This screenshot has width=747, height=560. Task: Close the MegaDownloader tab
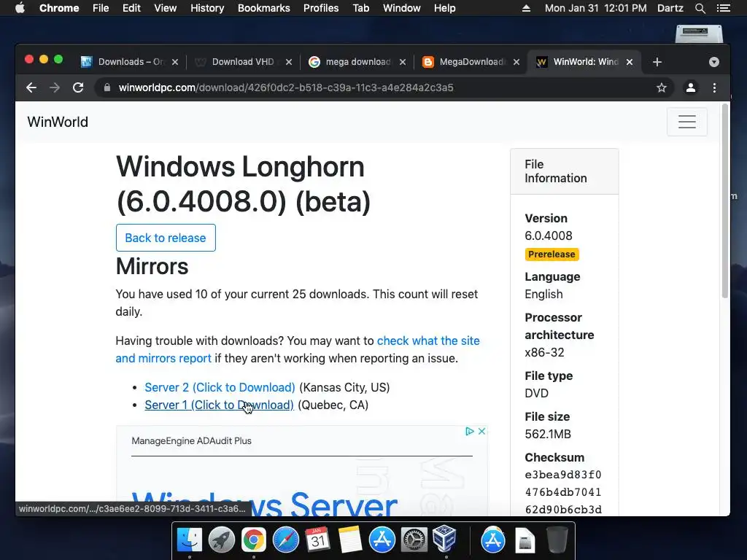(x=516, y=62)
